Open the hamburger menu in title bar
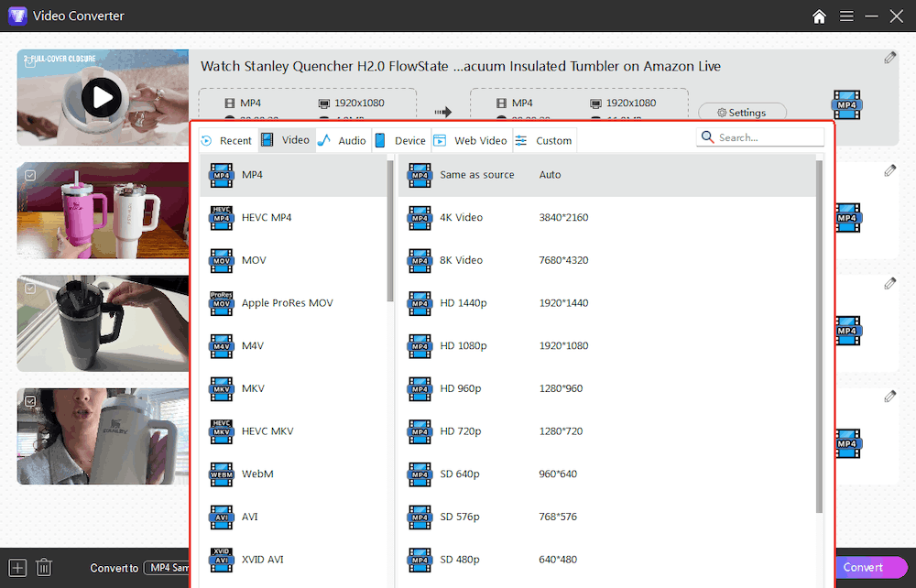 point(846,16)
